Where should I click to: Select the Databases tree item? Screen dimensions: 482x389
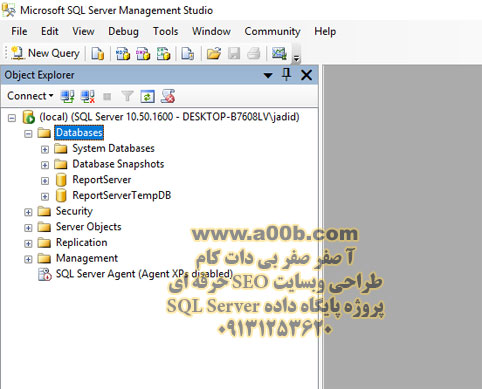(x=79, y=133)
